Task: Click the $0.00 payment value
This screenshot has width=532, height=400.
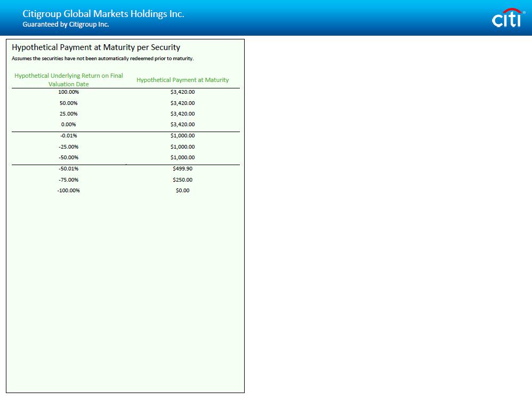Action: [x=182, y=191]
